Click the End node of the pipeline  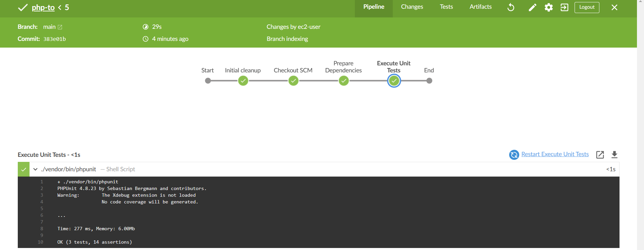pos(429,81)
